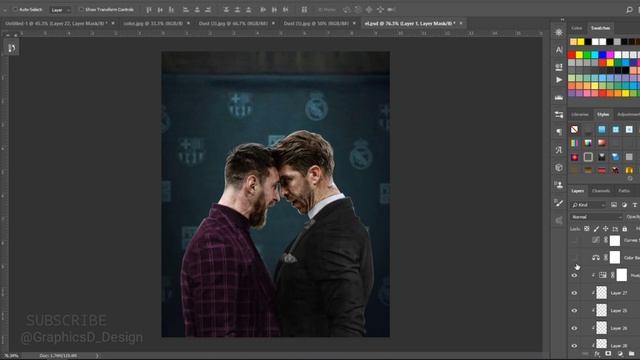
Task: Show the hidden Curves adjustment layer
Action: pos(574,240)
